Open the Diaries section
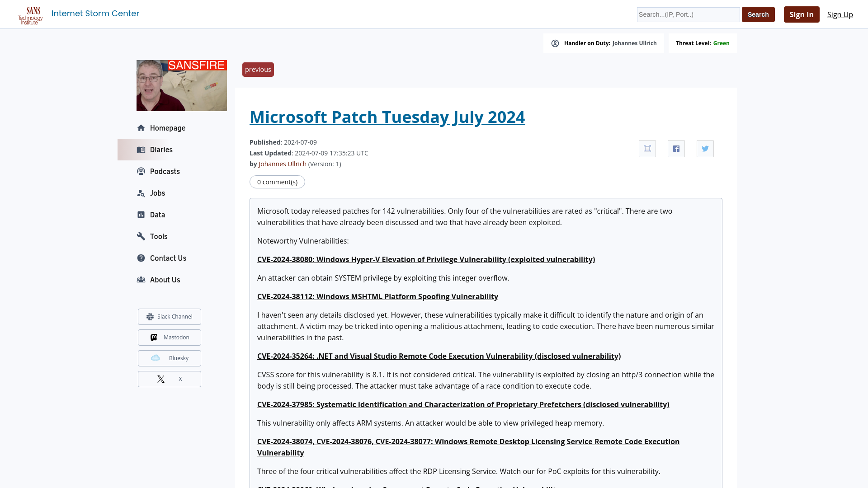 click(x=161, y=150)
